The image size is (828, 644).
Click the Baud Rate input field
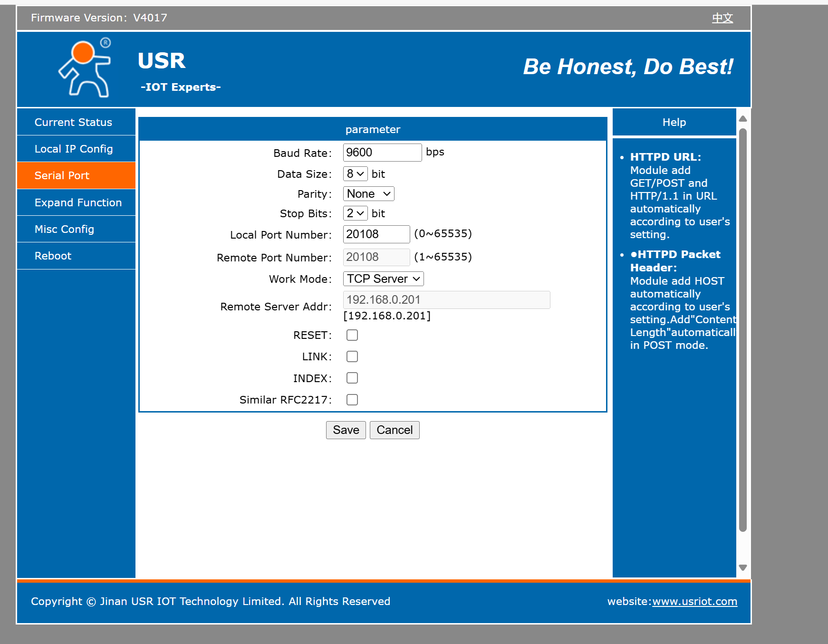382,153
